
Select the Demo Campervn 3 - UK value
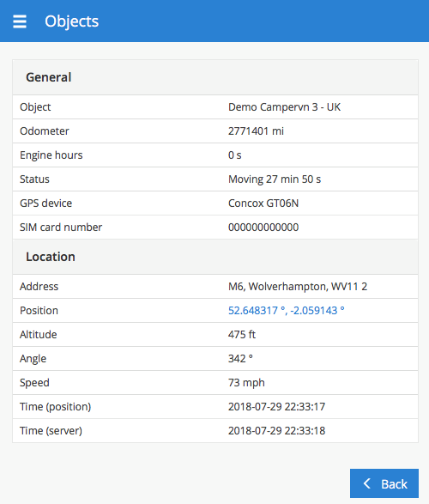(x=284, y=107)
